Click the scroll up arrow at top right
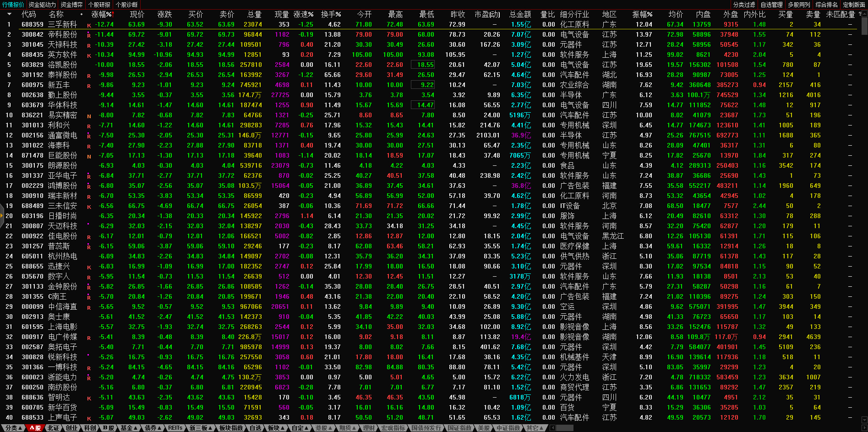868x432 pixels. (864, 14)
